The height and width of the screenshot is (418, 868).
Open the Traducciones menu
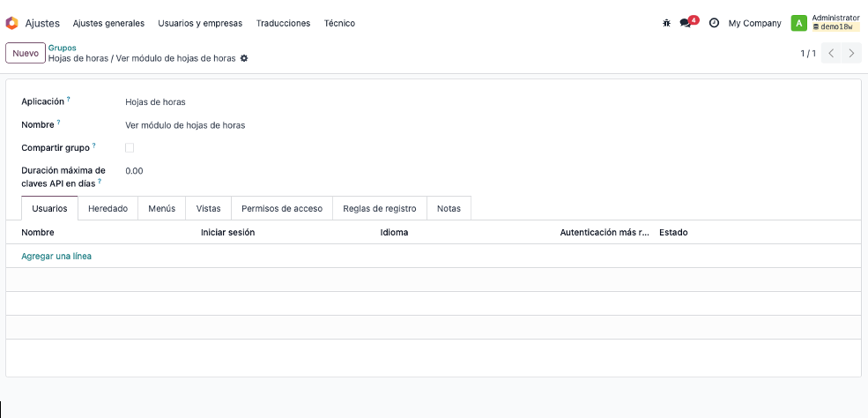coord(283,23)
